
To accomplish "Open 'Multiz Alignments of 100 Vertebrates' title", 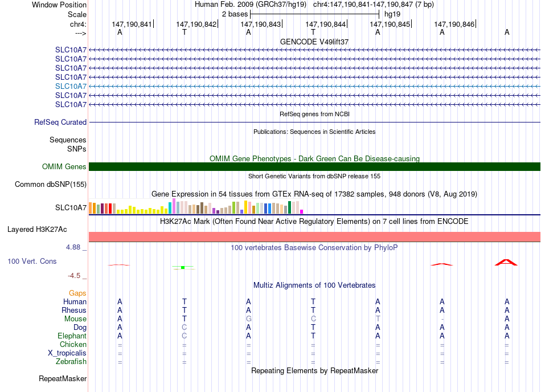I will 314,285.
